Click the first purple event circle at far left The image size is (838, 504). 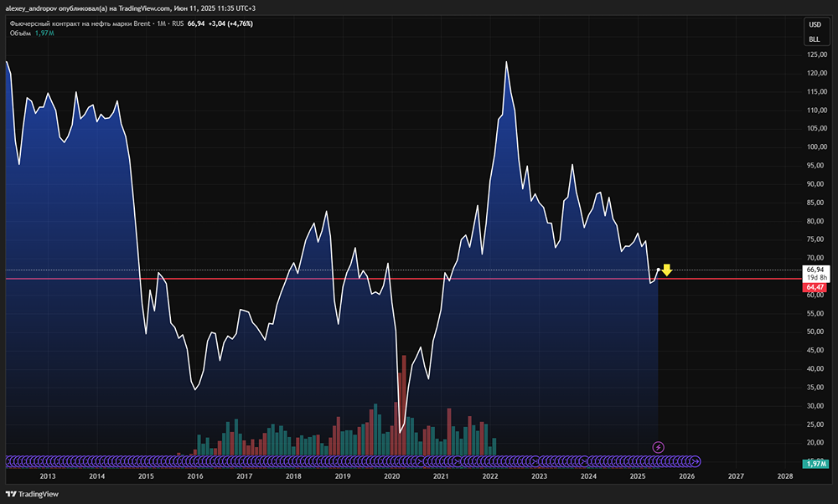pyautogui.click(x=10, y=460)
